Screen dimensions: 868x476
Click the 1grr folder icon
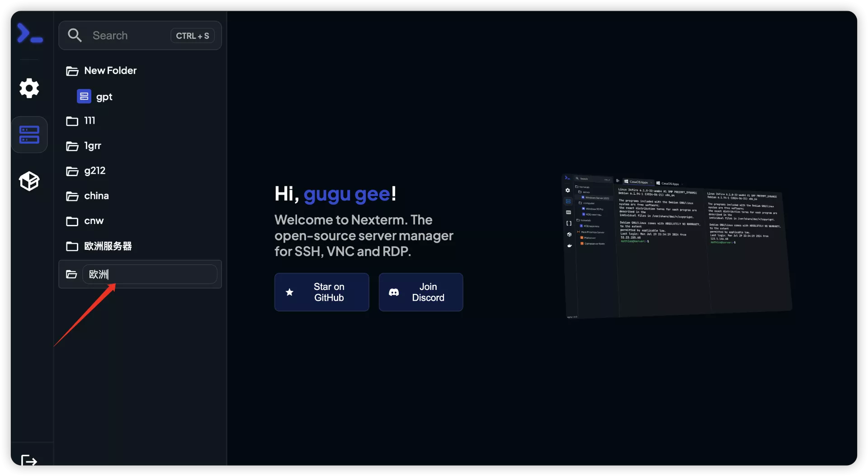72,146
